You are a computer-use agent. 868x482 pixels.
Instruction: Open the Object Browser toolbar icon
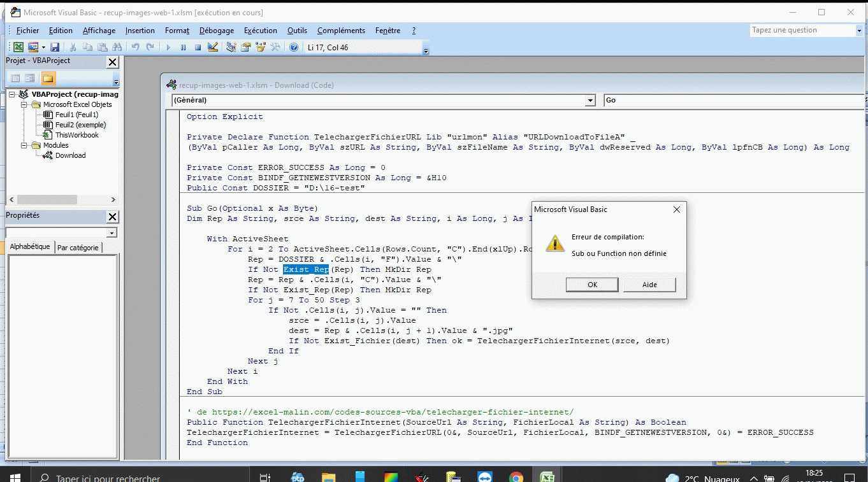(261, 47)
